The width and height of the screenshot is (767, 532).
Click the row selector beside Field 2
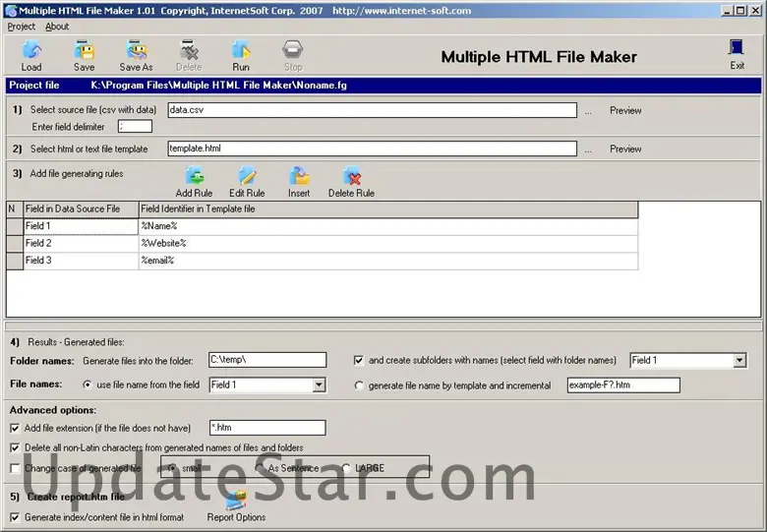(x=15, y=244)
